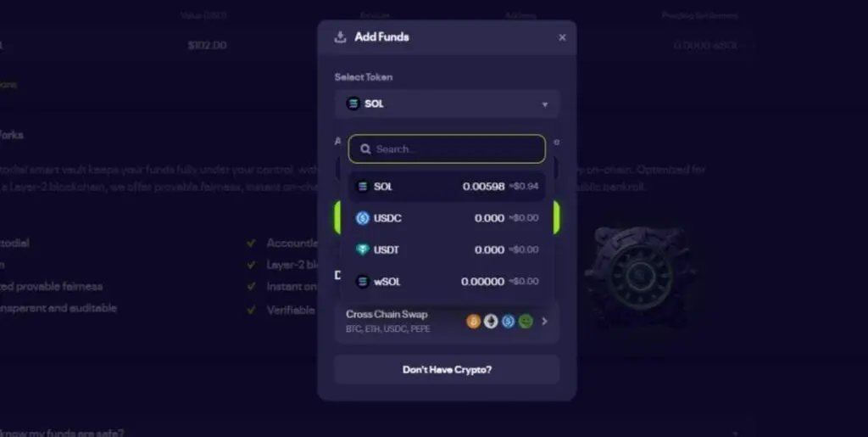The image size is (868, 437).
Task: Expand the Select Token dropdown arrow
Action: 545,104
